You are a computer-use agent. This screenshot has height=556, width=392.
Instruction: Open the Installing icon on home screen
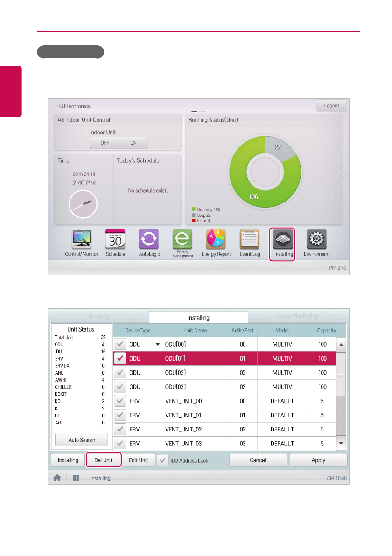coord(283,240)
